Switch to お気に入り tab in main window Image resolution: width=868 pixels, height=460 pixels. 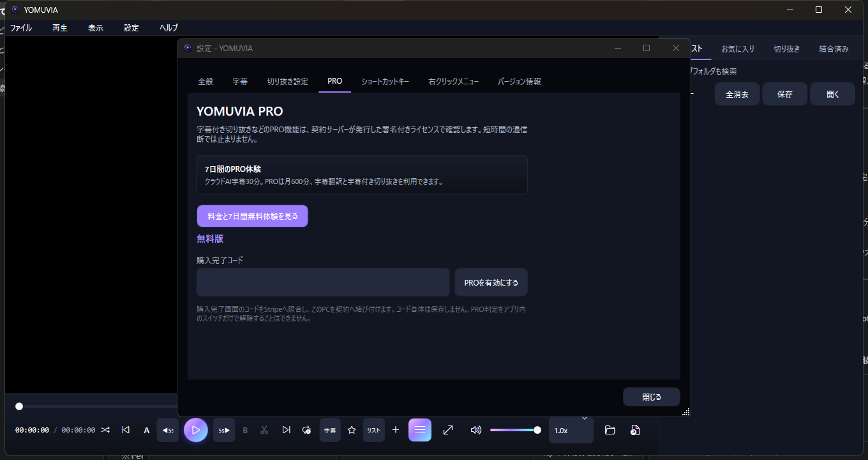coord(738,49)
